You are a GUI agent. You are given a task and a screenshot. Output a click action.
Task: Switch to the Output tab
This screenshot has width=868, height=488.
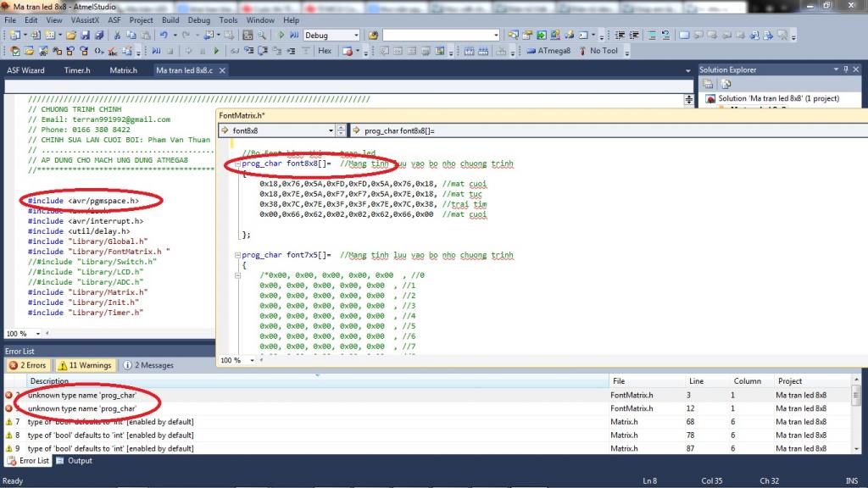pos(80,461)
